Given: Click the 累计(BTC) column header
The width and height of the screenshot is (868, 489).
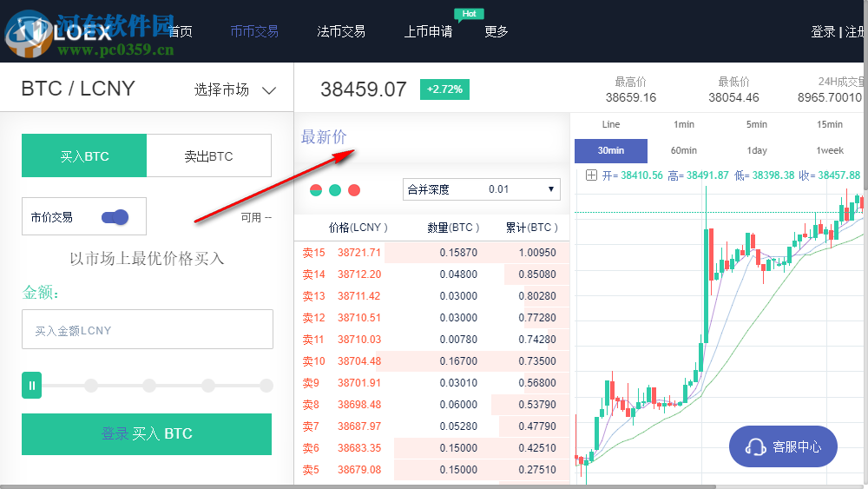Looking at the screenshot, I should point(532,228).
